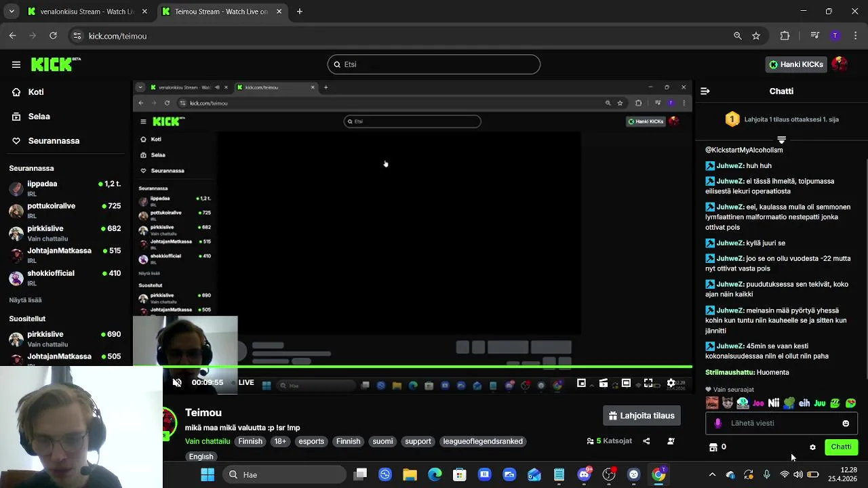Click the address bar kick.com/teimou

tap(117, 36)
